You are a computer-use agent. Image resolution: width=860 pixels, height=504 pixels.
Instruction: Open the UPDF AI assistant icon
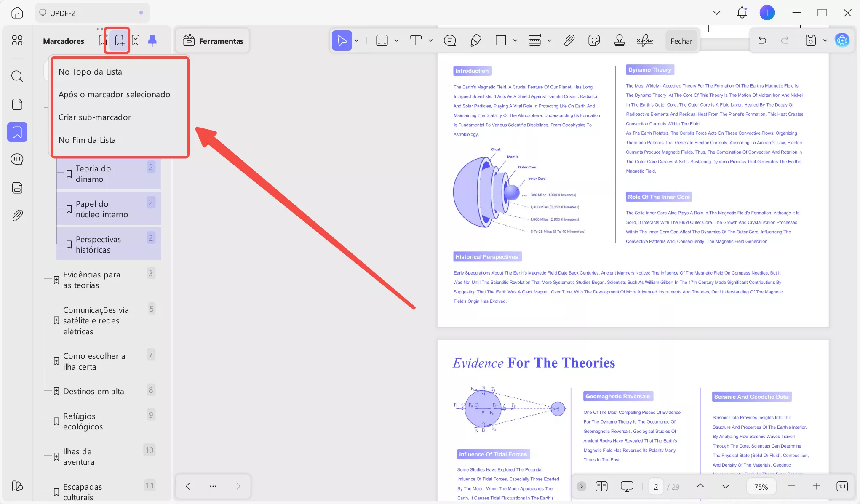tap(842, 40)
